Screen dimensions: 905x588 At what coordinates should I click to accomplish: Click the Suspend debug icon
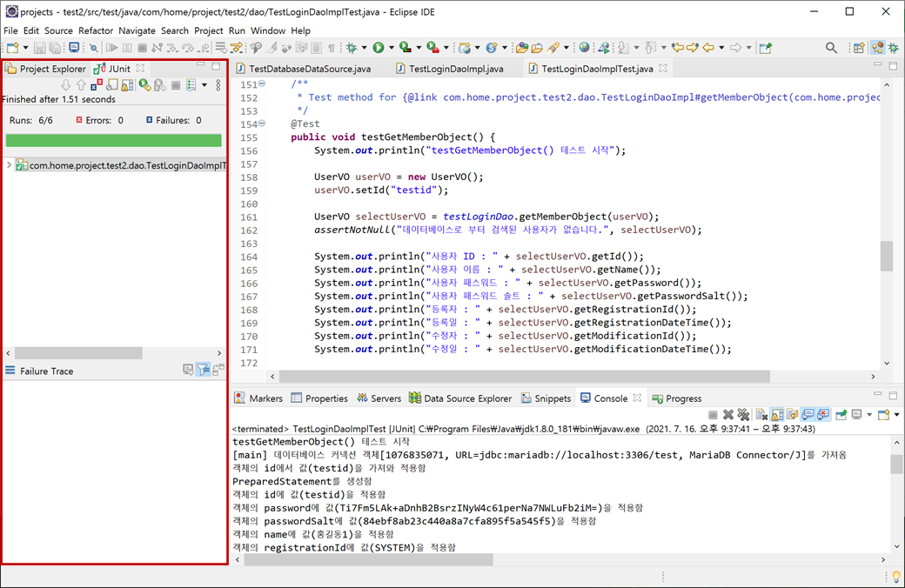click(128, 48)
